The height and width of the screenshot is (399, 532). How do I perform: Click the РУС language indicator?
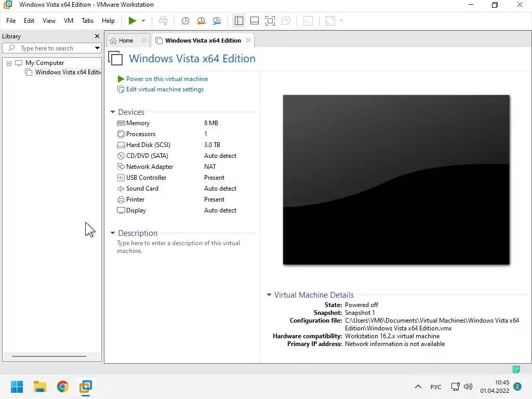pyautogui.click(x=436, y=387)
